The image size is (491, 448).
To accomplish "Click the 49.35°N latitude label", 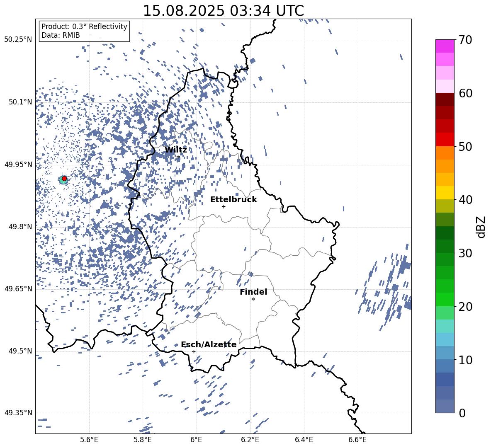I will (18, 413).
